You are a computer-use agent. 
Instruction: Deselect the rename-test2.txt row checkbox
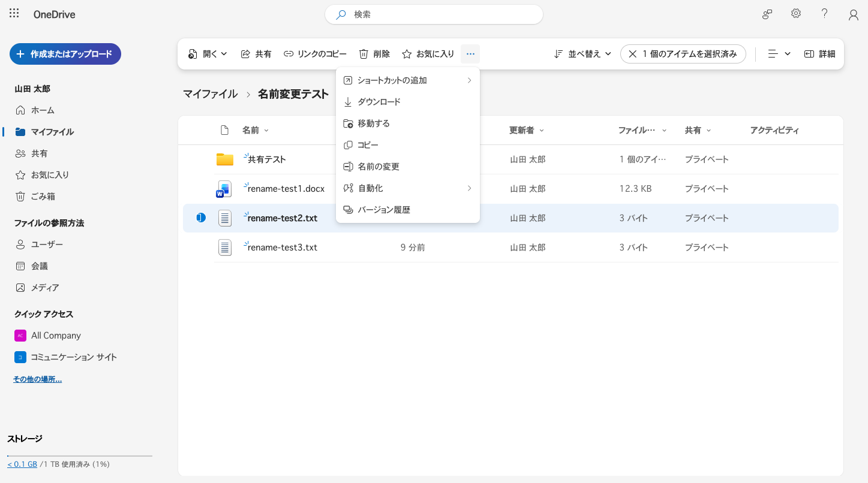pos(201,218)
